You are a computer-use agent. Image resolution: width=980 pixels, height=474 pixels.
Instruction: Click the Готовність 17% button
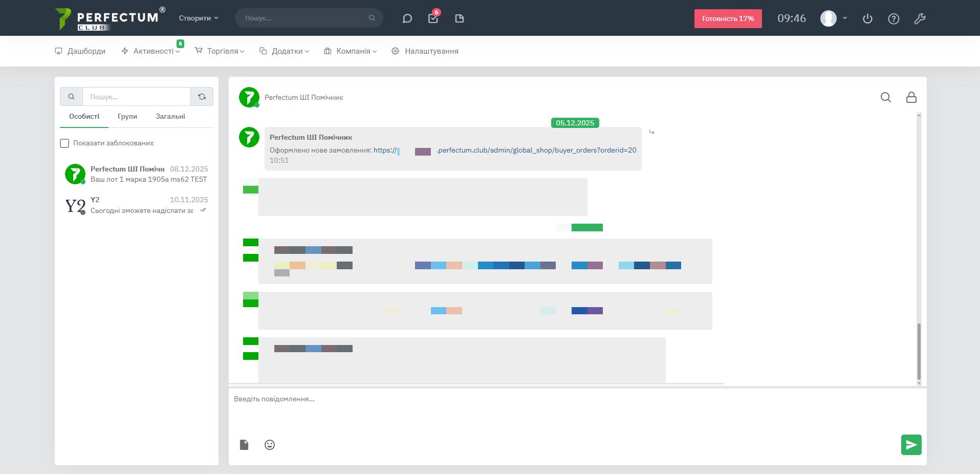click(728, 18)
